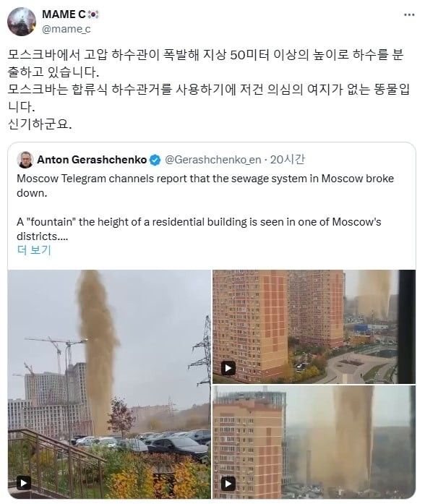Viewport: 425px width, 504px height.
Task: Play the bottom-right video thumbnail
Action: [228, 484]
